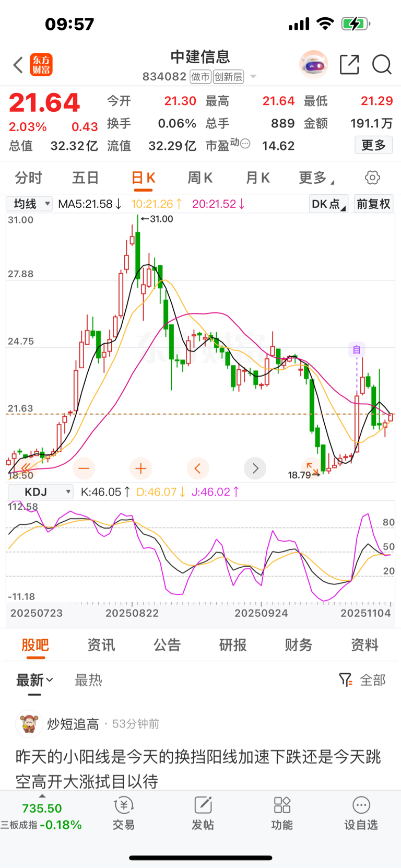Expand the 更多 chart period menu

316,178
